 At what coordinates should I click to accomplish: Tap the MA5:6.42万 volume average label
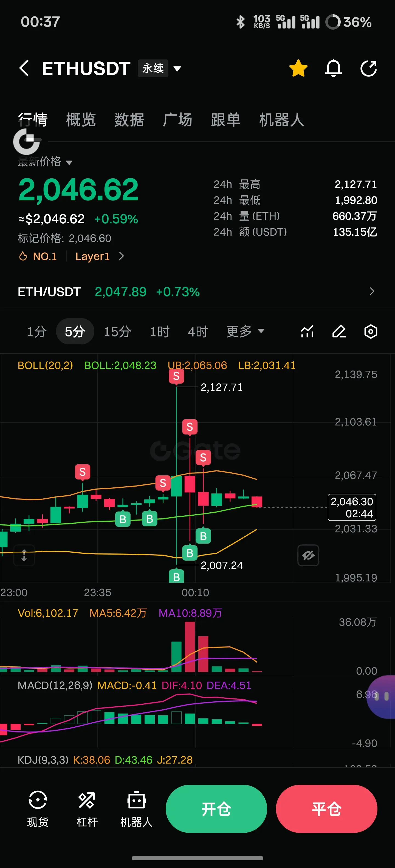pyautogui.click(x=118, y=613)
